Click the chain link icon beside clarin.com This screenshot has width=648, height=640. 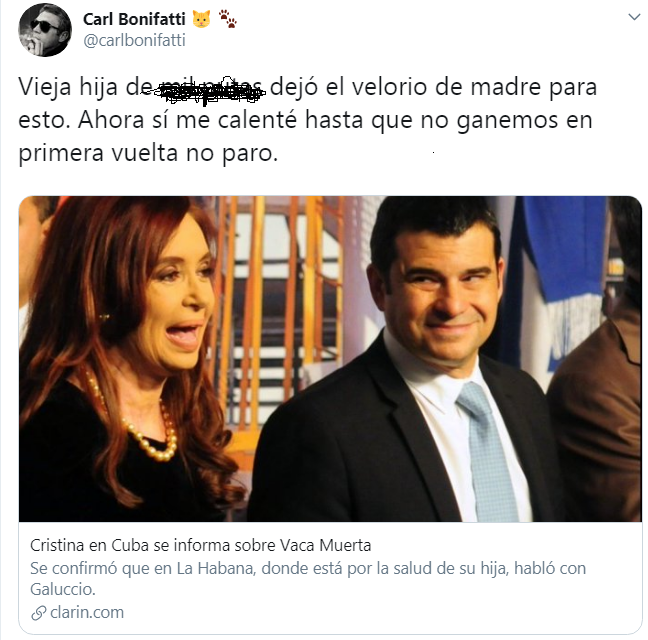pyautogui.click(x=38, y=613)
